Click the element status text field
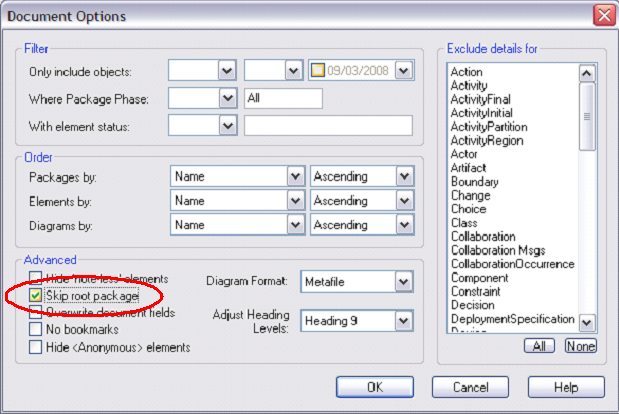619x414 pixels. [328, 125]
